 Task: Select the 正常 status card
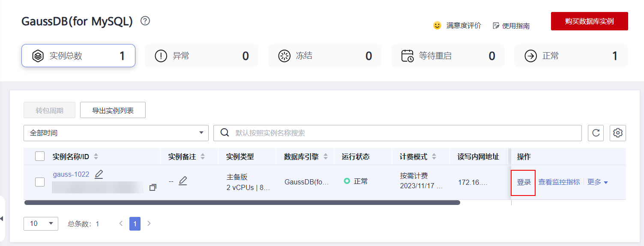[571, 56]
